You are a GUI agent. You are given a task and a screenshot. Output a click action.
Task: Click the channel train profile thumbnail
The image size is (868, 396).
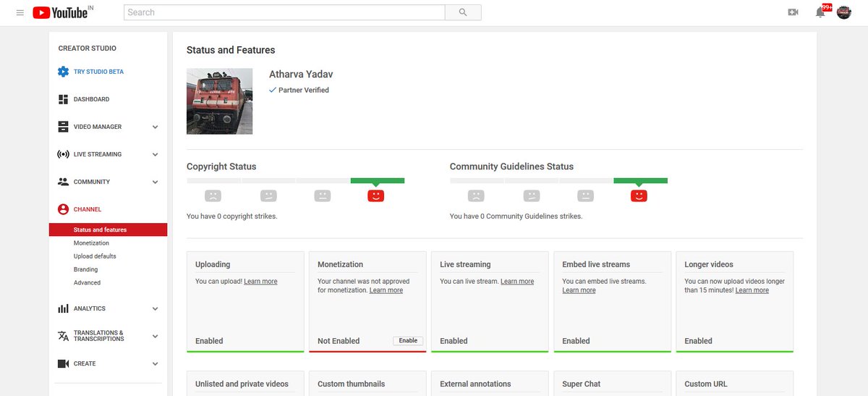click(x=220, y=101)
